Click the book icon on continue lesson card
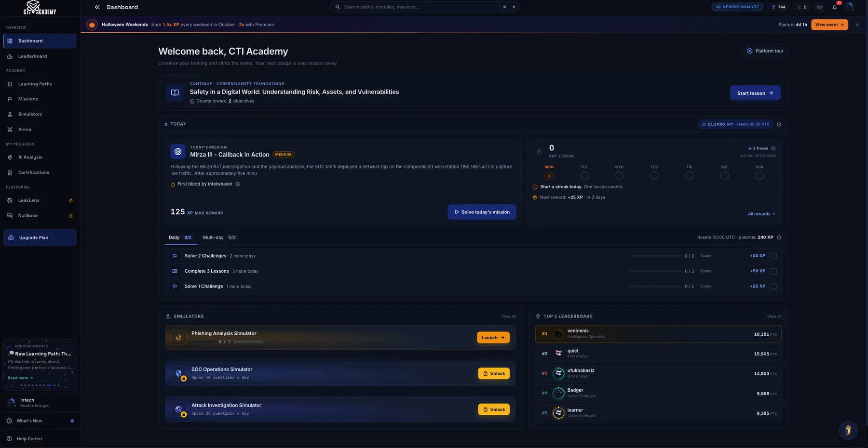The height and width of the screenshot is (448, 868). pyautogui.click(x=175, y=92)
